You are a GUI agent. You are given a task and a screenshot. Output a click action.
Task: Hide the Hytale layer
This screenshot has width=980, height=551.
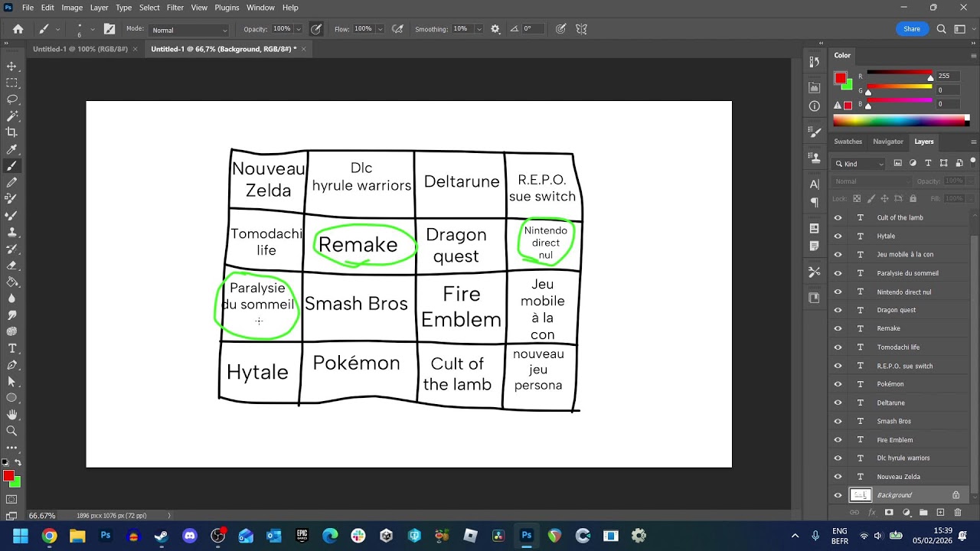[838, 236]
